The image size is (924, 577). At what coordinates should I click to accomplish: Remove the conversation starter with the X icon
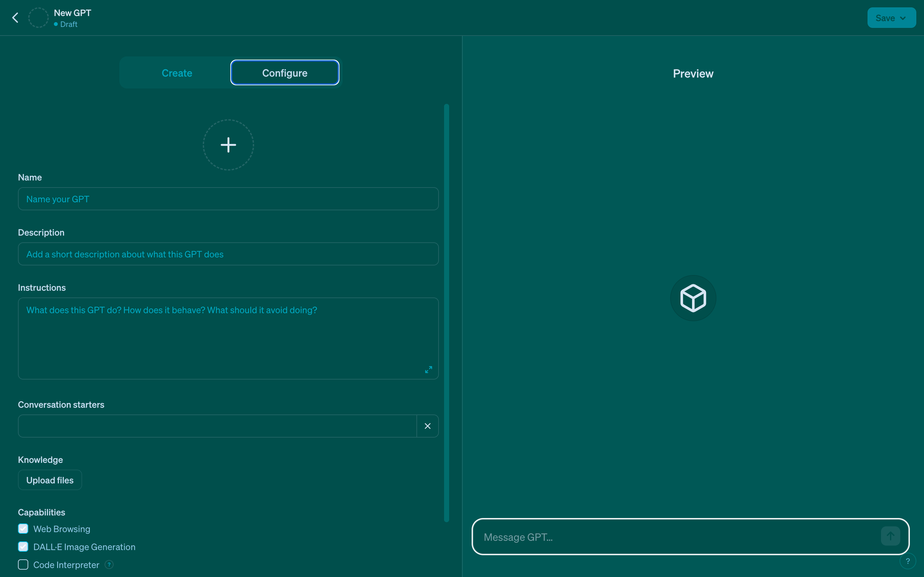click(x=428, y=426)
